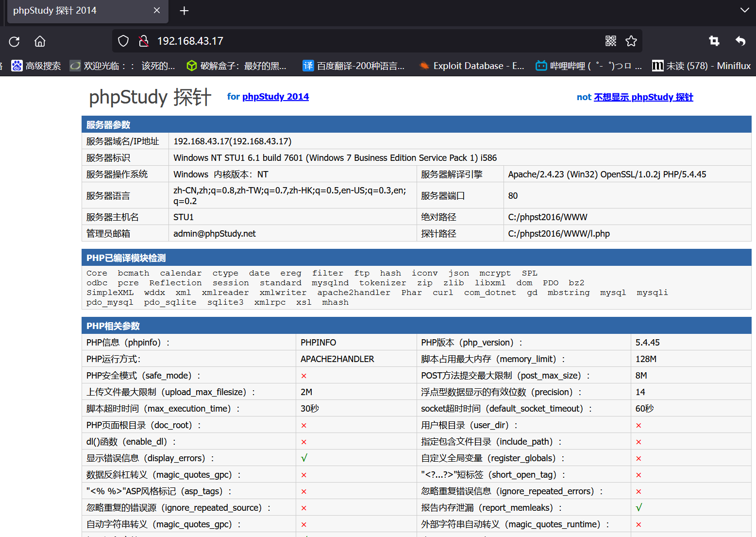The width and height of the screenshot is (756, 537).
Task: Click the Windows NT STU1 server identifier text
Action: (335, 158)
